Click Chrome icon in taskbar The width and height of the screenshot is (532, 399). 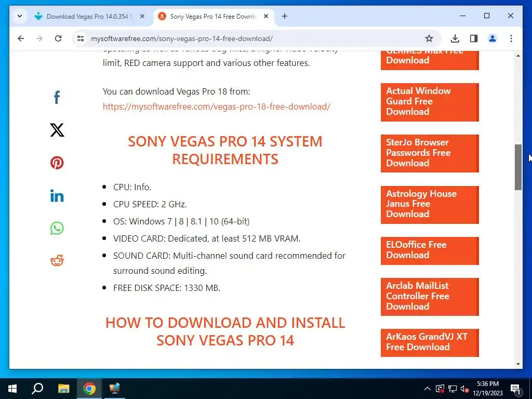89,389
